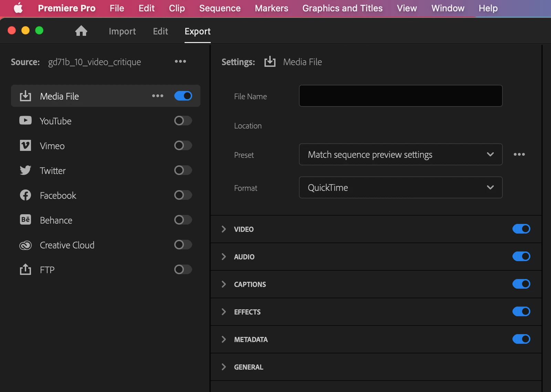Disable the Media File destination toggle
This screenshot has width=551, height=392.
(183, 96)
